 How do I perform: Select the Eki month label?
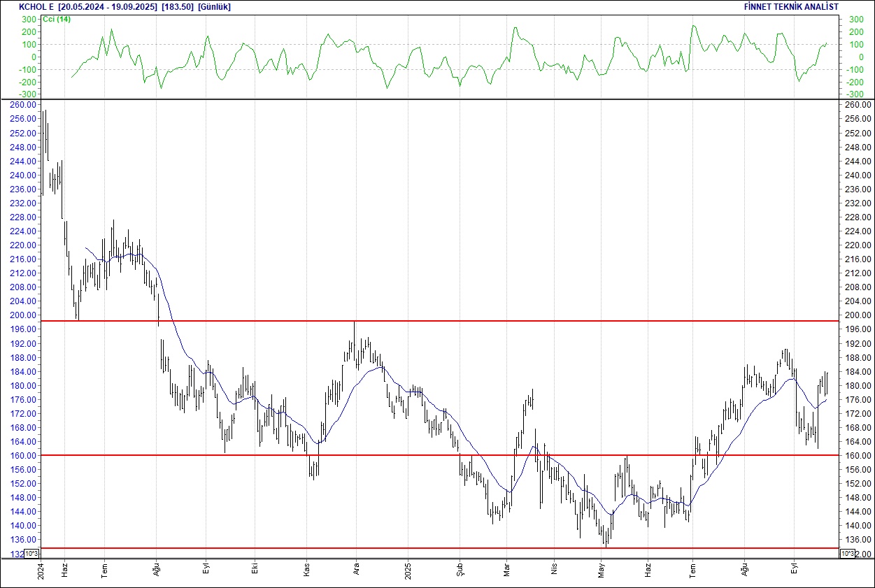coord(256,568)
